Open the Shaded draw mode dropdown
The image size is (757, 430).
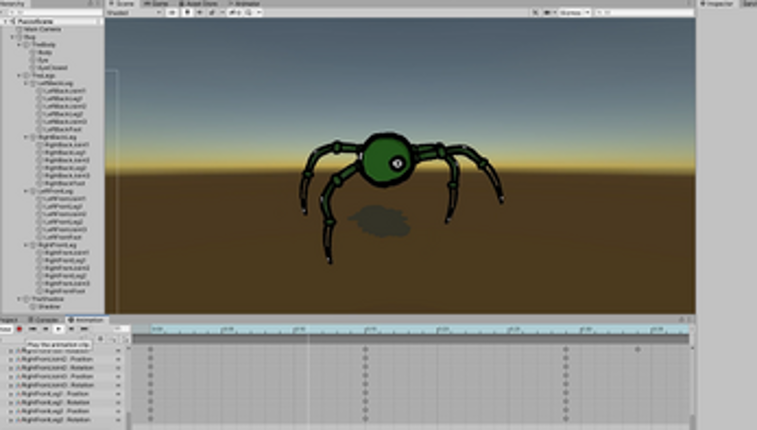[134, 13]
